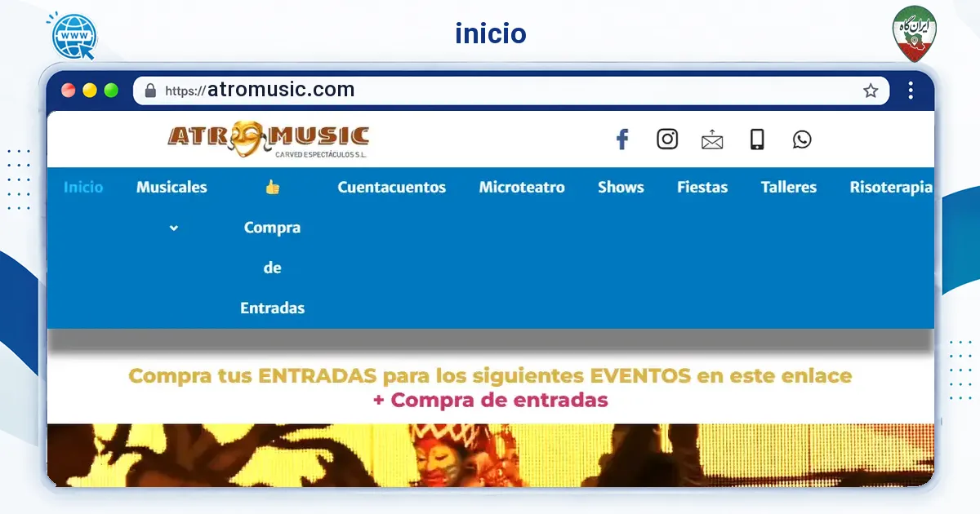This screenshot has height=514, width=980.
Task: Open the Facebook page icon
Action: [622, 140]
